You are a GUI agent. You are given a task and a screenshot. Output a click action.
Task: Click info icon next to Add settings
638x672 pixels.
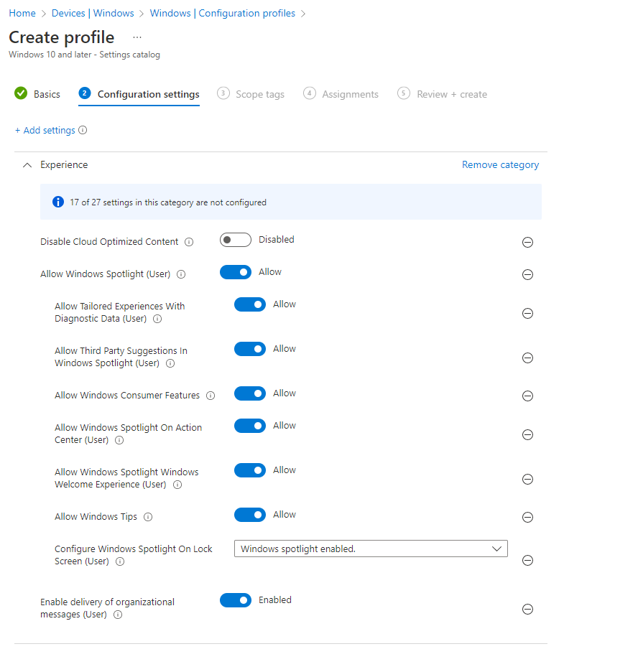[x=83, y=131]
